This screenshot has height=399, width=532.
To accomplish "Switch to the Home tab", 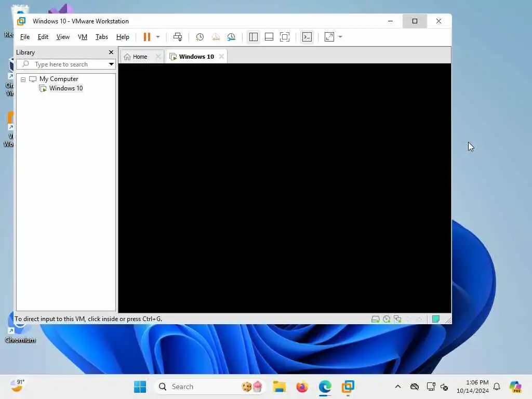I will point(140,57).
